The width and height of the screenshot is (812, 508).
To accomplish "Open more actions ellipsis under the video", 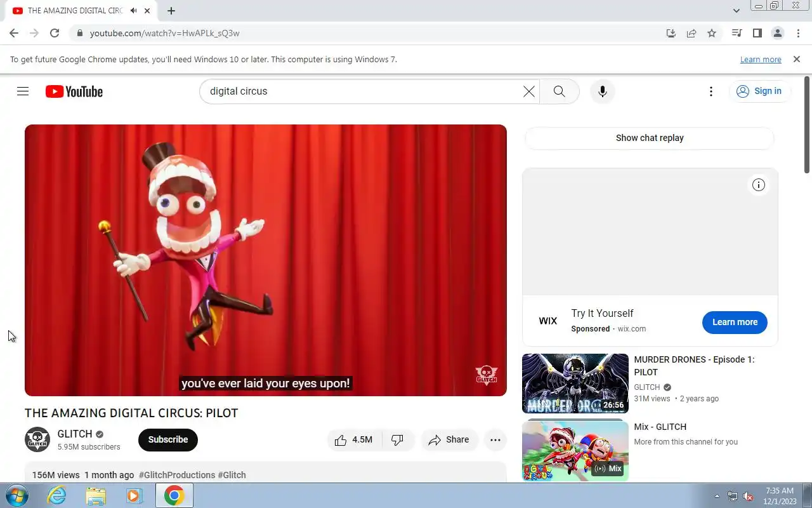I will click(x=495, y=439).
